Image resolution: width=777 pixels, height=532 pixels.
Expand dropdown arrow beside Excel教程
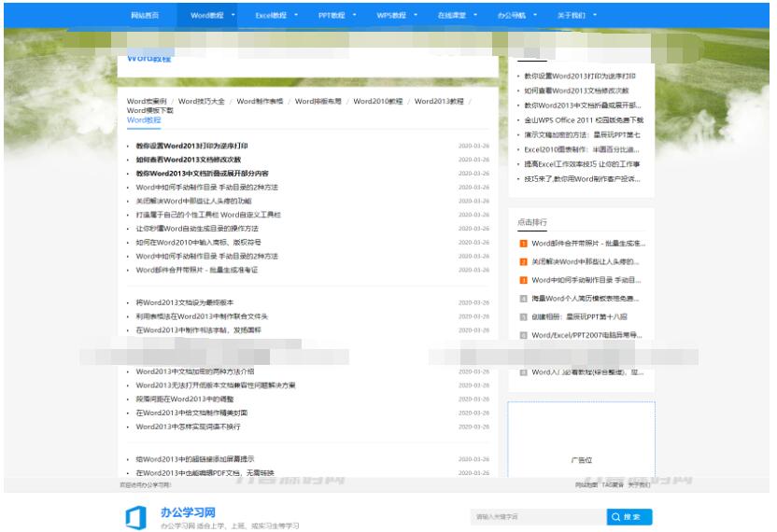(296, 15)
